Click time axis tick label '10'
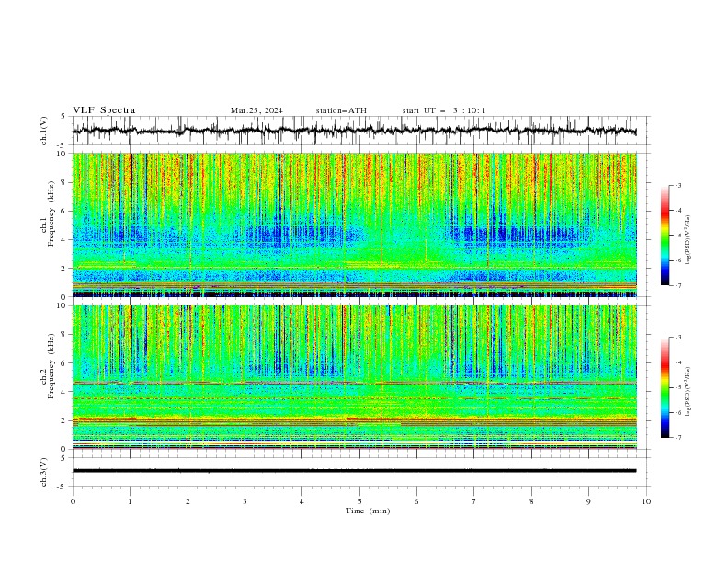This screenshot has height=563, width=728. coord(646,501)
